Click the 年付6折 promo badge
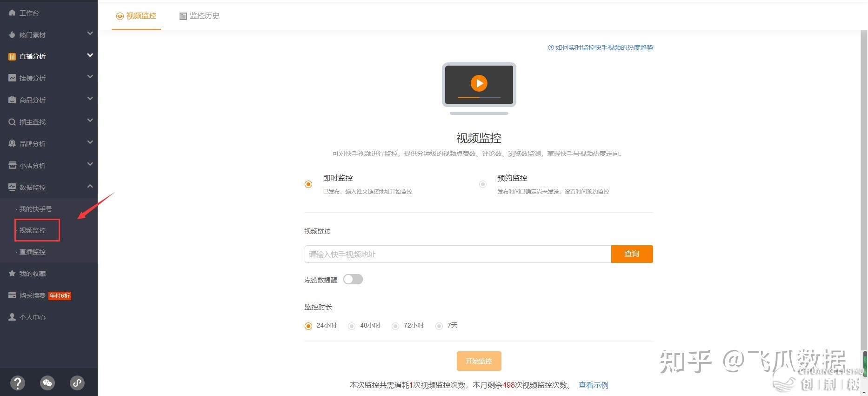Screen dimensions: 868x396 click(x=60, y=295)
